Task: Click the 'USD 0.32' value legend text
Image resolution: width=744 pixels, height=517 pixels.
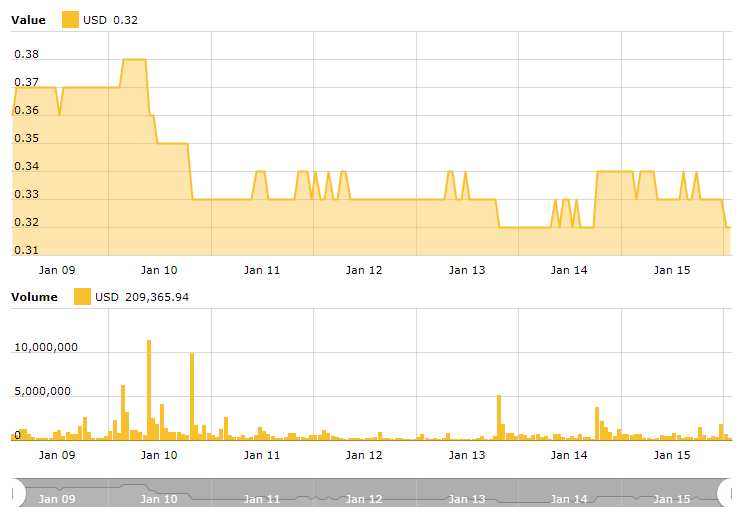Action: click(x=111, y=20)
